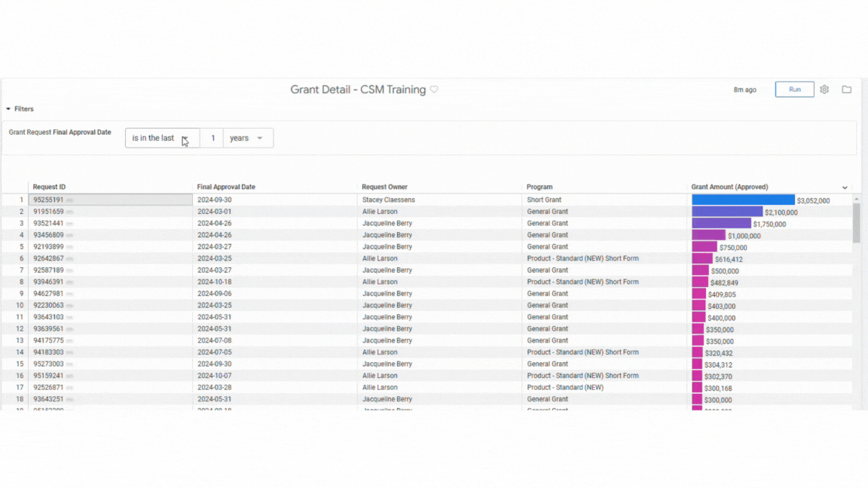This screenshot has height=488, width=868.
Task: Open the 'years' time unit dropdown
Action: point(247,138)
